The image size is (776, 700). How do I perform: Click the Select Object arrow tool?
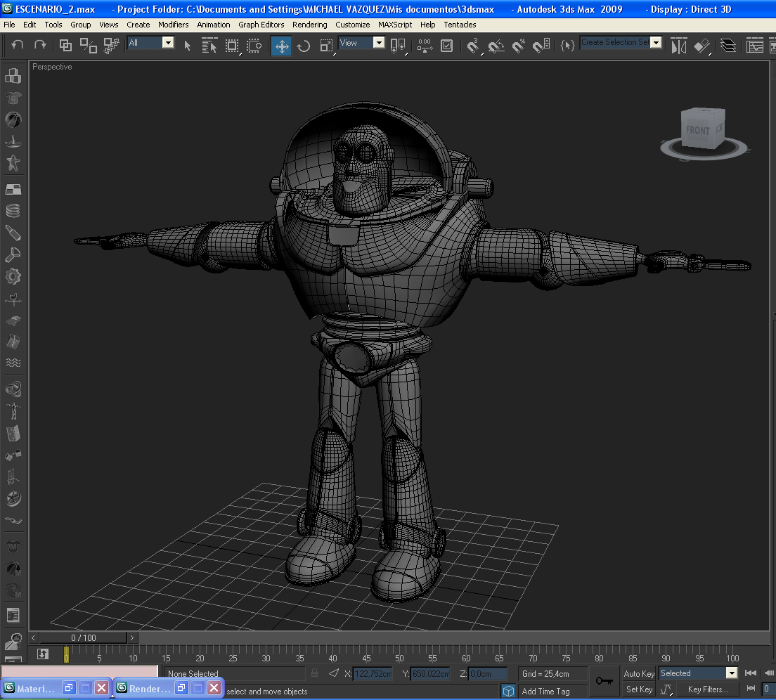(188, 46)
